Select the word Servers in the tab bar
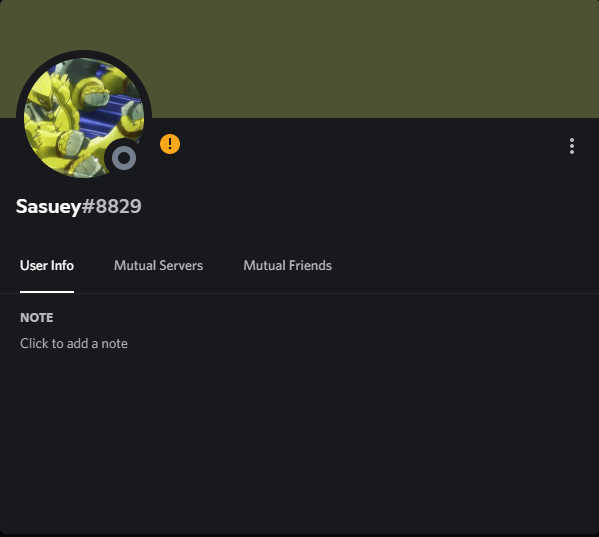Viewport: 599px width, 537px height. (x=181, y=265)
